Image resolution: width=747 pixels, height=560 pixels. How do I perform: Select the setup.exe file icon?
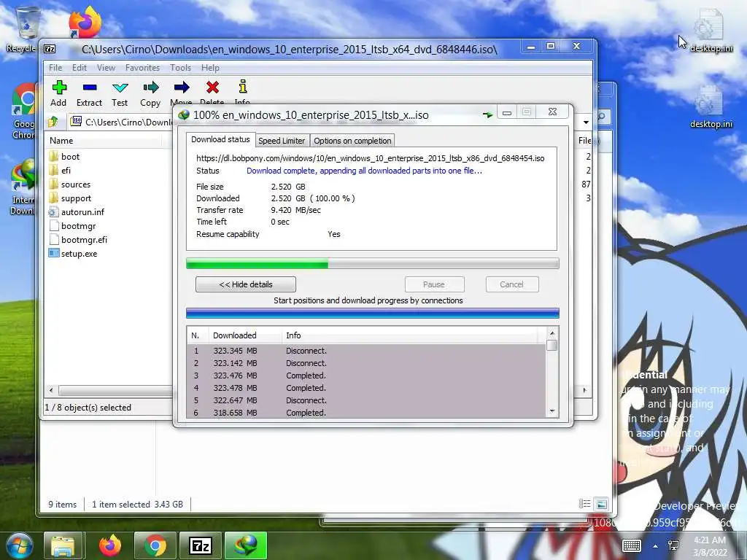pyautogui.click(x=53, y=253)
